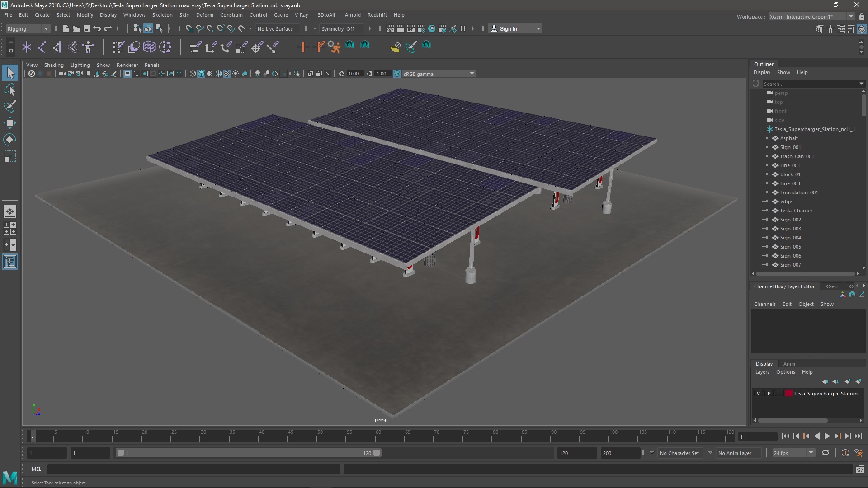Click the Open Scene folder icon
Screen dimensions: 868x488
pos(76,28)
